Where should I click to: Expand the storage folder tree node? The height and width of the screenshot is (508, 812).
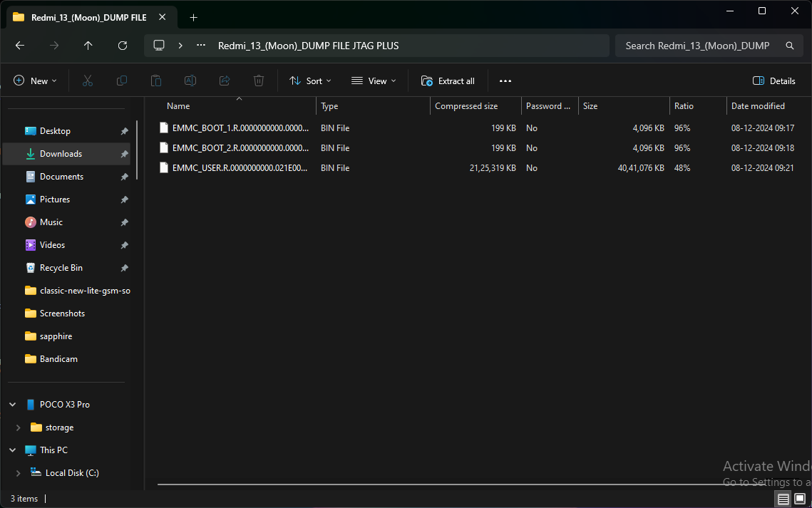19,427
